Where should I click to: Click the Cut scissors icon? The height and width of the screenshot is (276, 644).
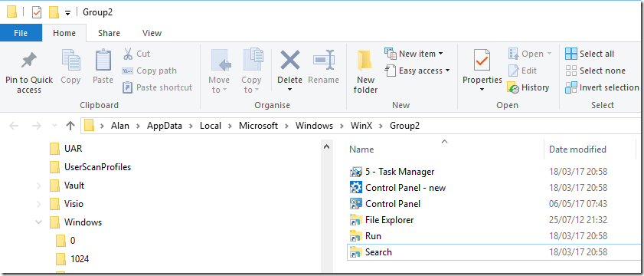128,54
